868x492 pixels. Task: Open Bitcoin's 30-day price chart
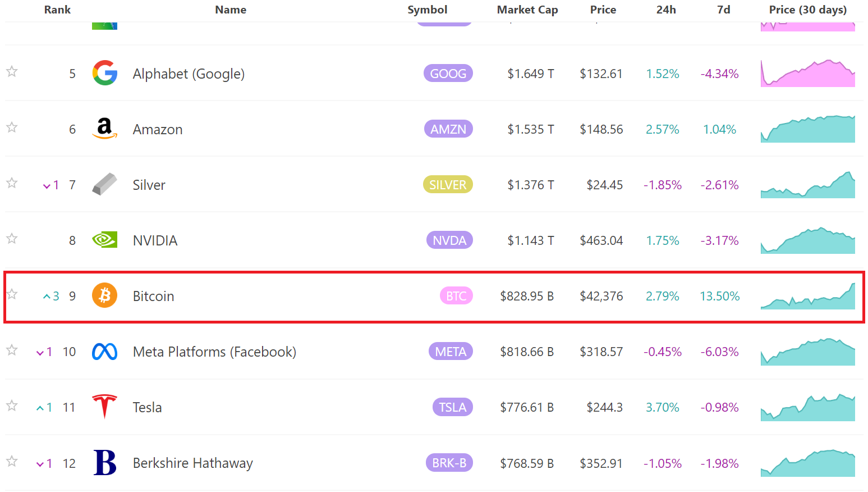(x=808, y=295)
